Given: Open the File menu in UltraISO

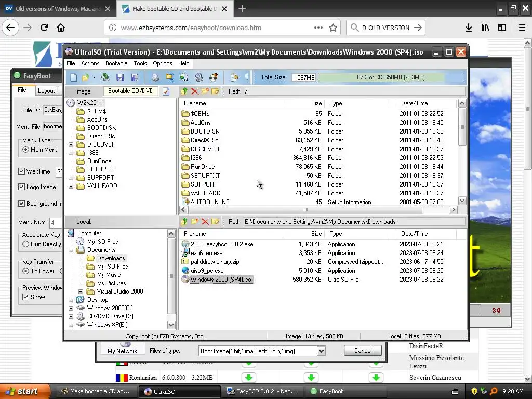Looking at the screenshot, I should click(x=71, y=63).
